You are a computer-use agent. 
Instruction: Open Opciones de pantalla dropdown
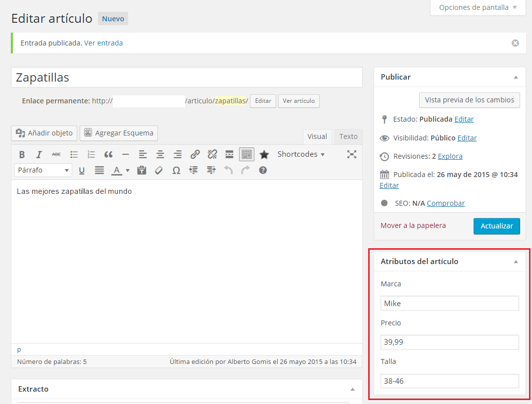478,7
